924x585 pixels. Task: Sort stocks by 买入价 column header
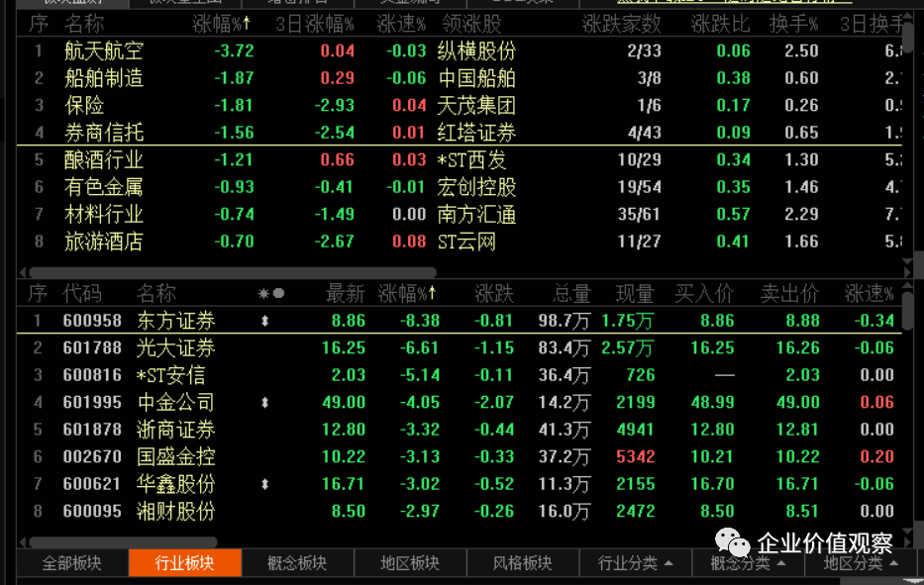pyautogui.click(x=704, y=293)
